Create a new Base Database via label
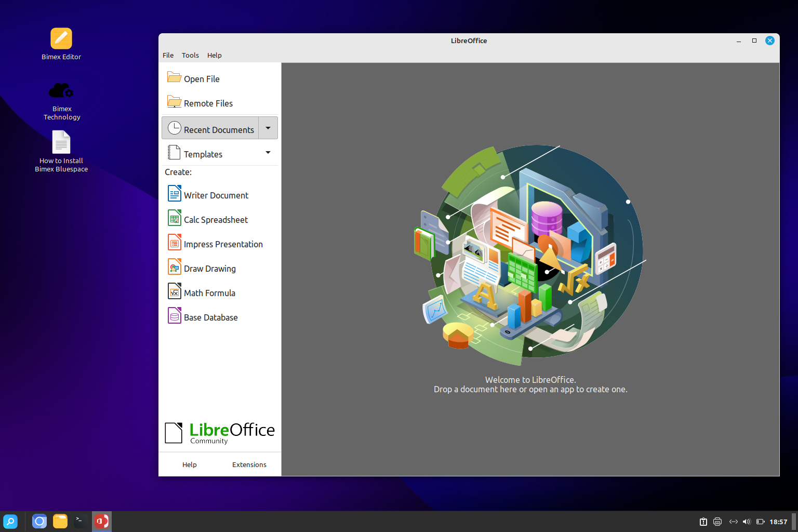 [x=211, y=317]
